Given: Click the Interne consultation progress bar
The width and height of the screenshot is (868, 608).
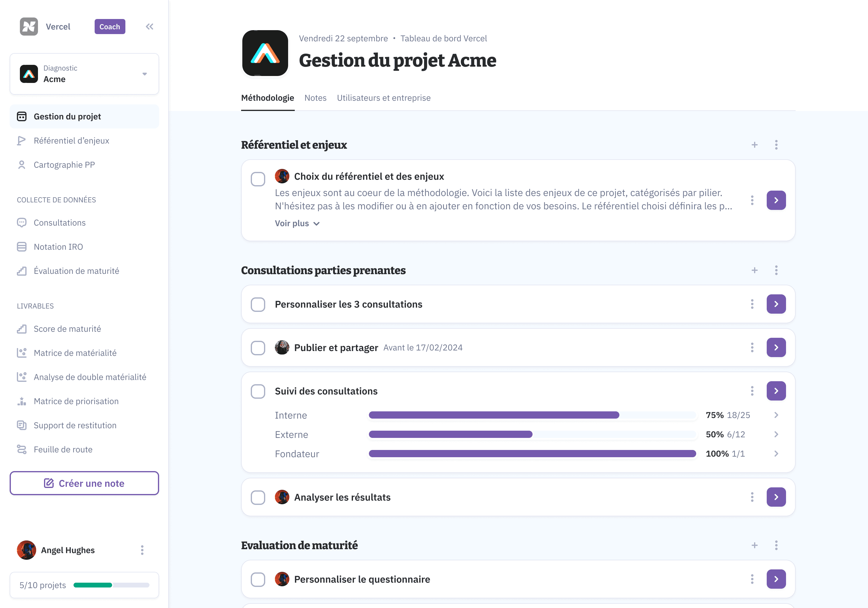Looking at the screenshot, I should click(x=532, y=415).
